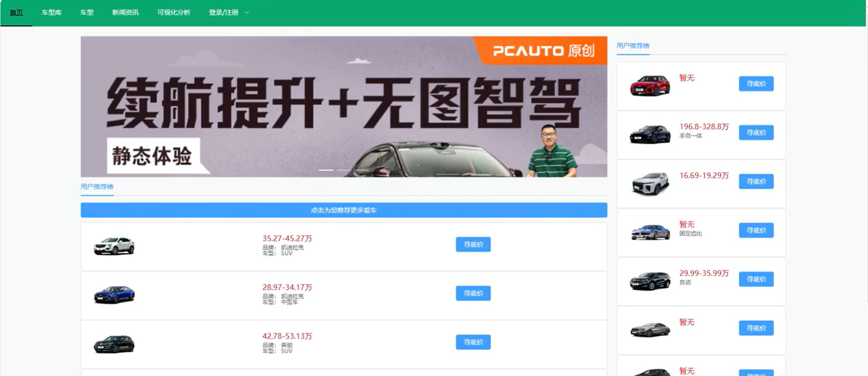
Task: Click 寻底价 for the 29.99-35.99万 car
Action: pyautogui.click(x=756, y=279)
